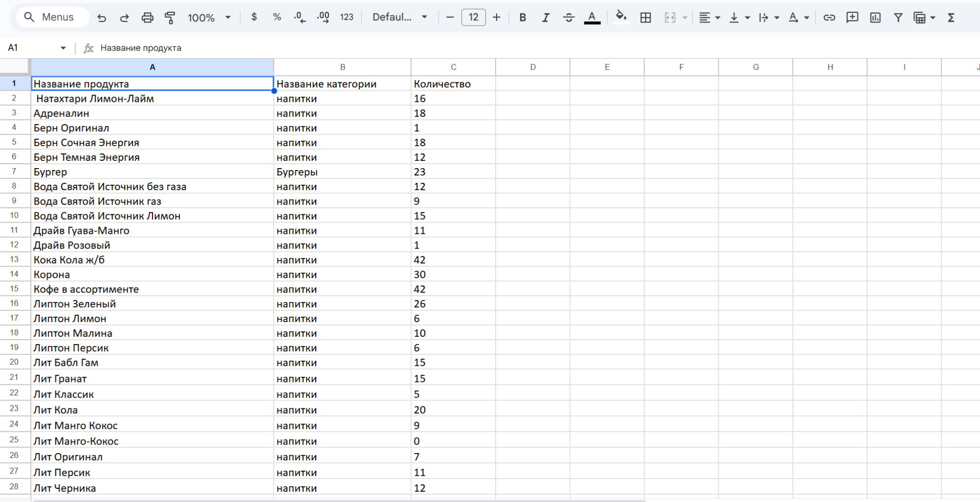Toggle italic formatting
980x502 pixels.
[x=546, y=18]
